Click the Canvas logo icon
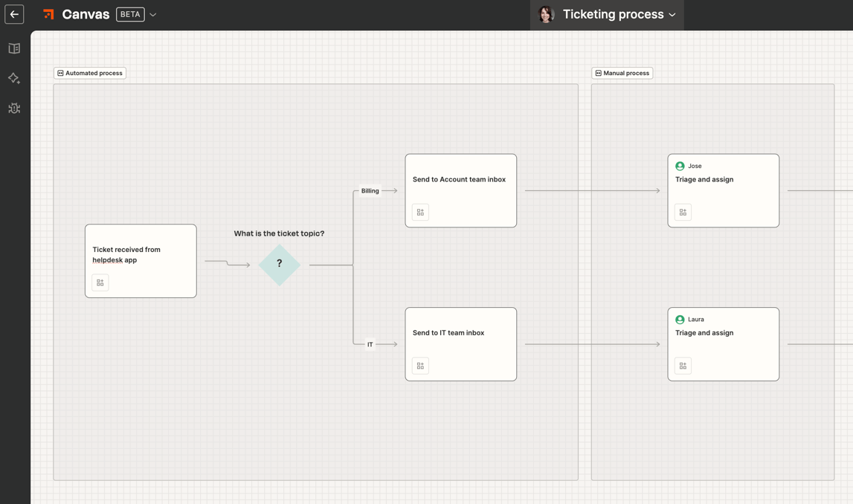 coord(48,14)
